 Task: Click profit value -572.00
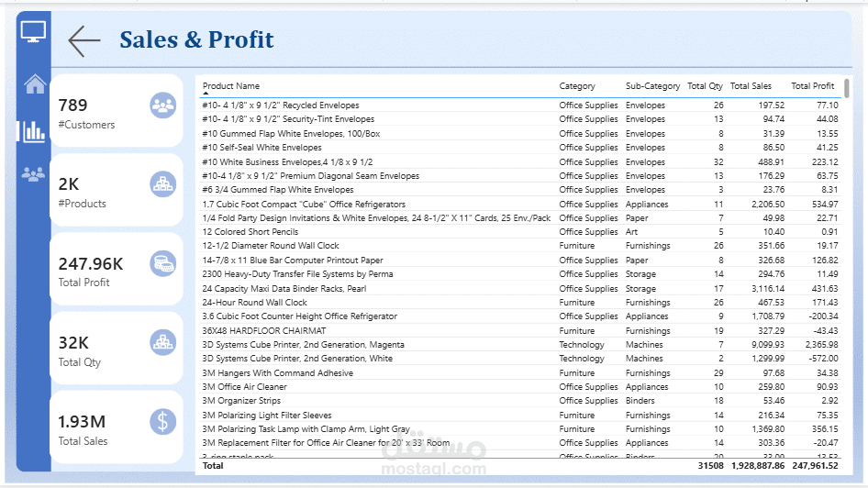pos(822,359)
